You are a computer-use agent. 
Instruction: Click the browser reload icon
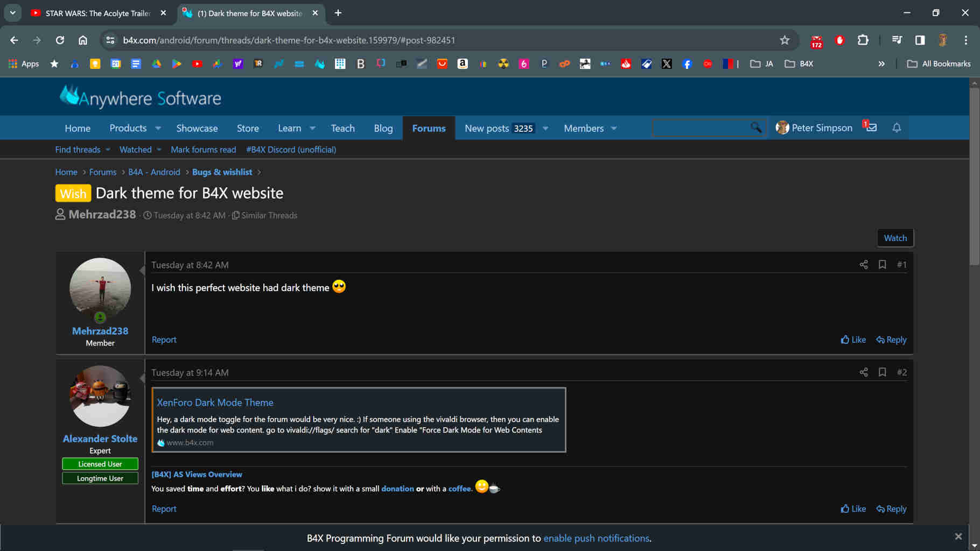tap(60, 40)
